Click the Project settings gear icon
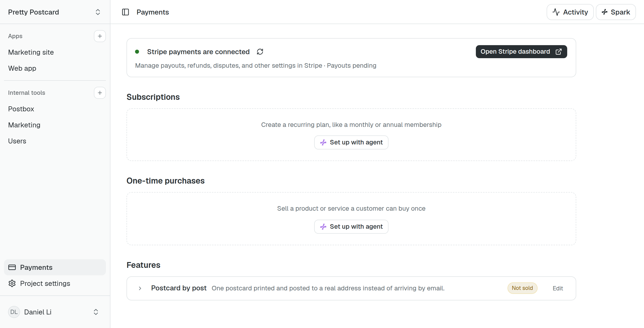The image size is (644, 328). (x=12, y=283)
